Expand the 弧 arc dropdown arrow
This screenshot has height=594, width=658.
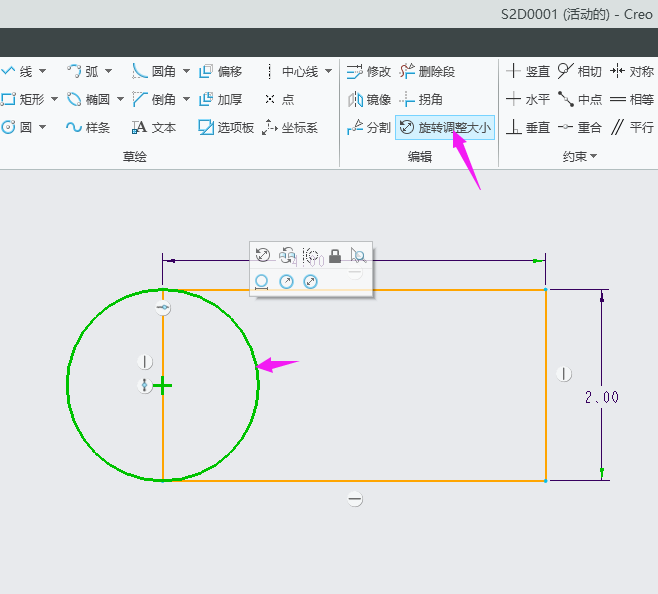[108, 71]
